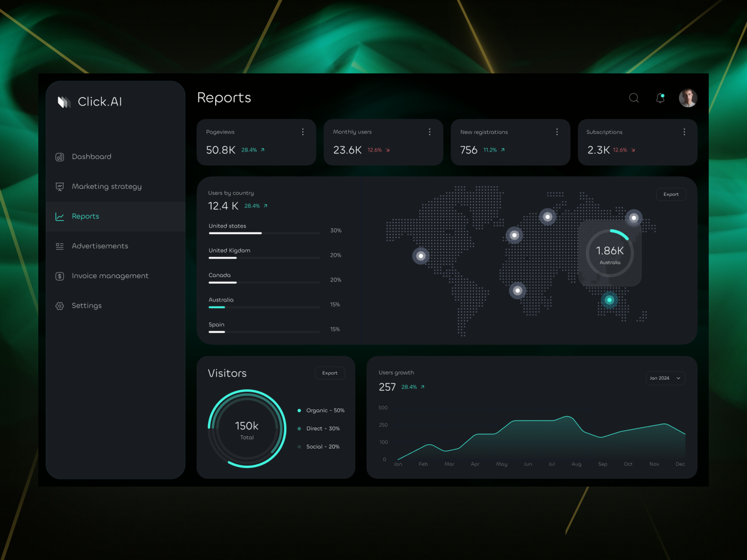The width and height of the screenshot is (747, 560).
Task: Select the Dashboard bar-chart icon in sidebar
Action: [59, 156]
